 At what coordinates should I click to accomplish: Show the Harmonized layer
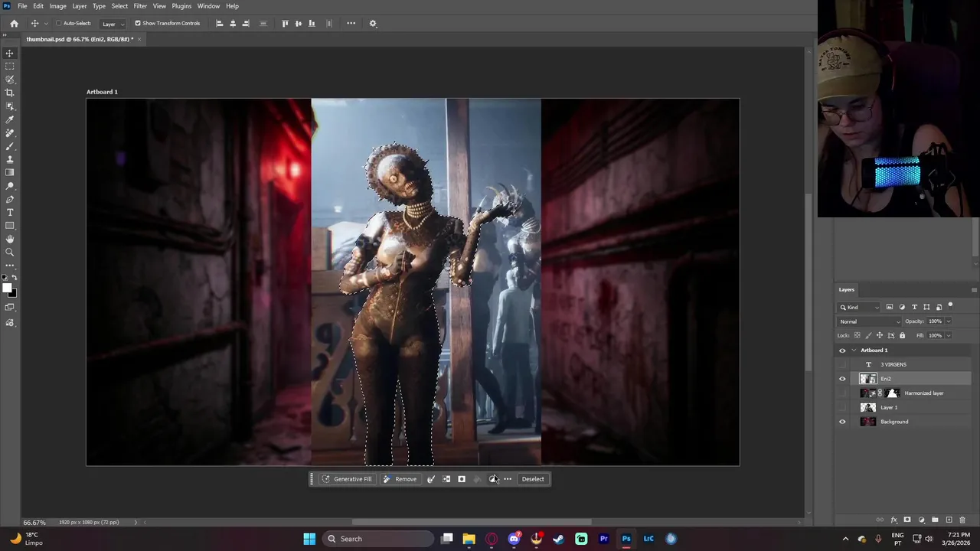[x=842, y=393]
